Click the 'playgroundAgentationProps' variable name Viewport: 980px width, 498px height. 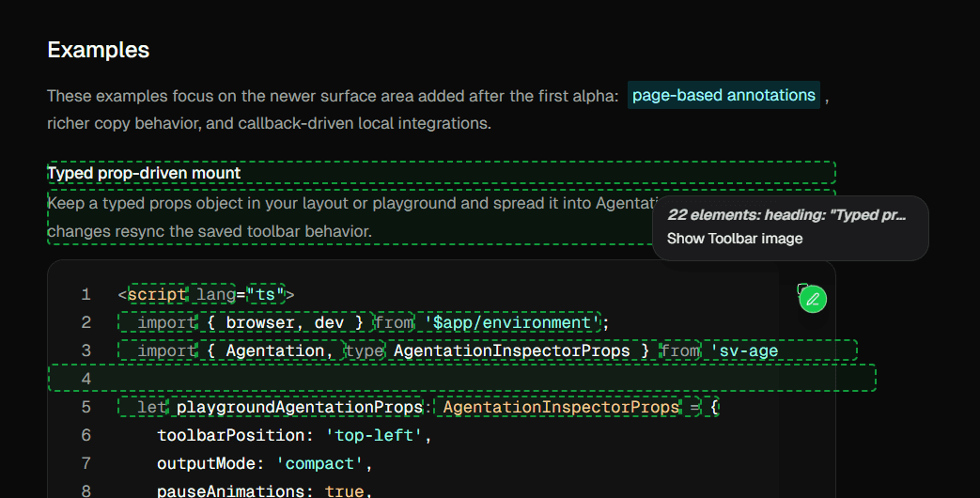pyautogui.click(x=300, y=408)
